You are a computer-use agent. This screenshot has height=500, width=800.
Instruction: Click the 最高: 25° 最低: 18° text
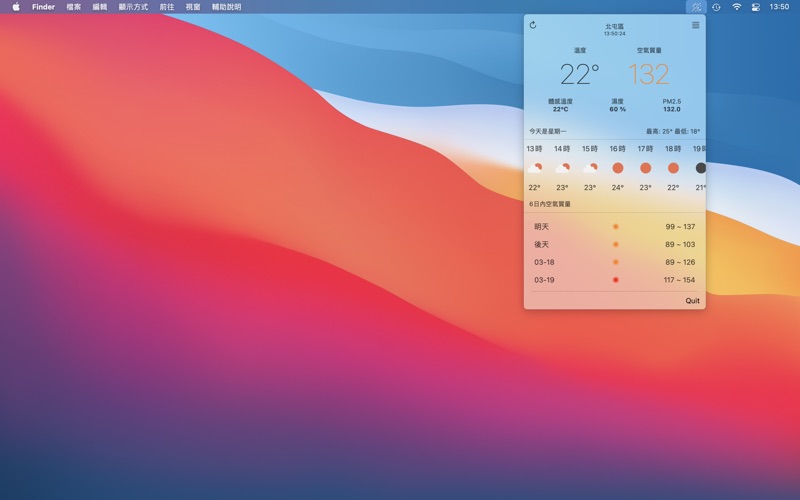[673, 131]
